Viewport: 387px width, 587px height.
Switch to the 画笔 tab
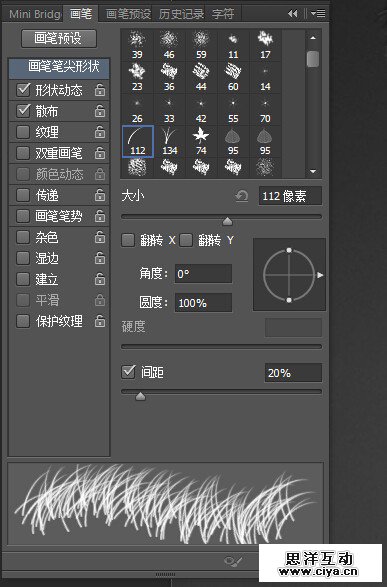(x=81, y=14)
